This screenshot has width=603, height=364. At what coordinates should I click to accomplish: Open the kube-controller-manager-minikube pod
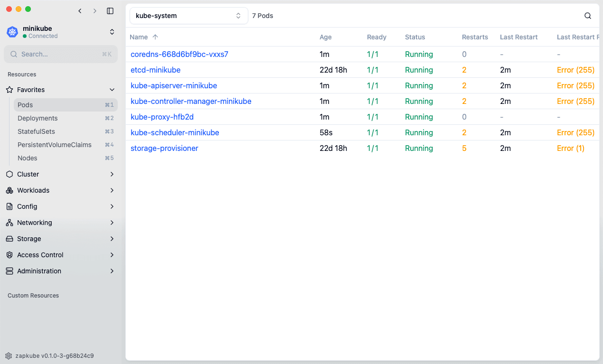pos(191,101)
